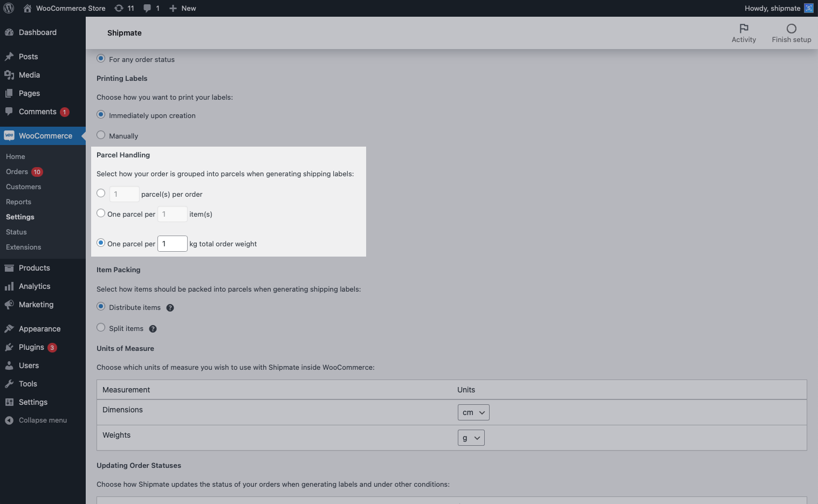Show help tooltip for Split items
The height and width of the screenshot is (504, 818).
pyautogui.click(x=153, y=329)
